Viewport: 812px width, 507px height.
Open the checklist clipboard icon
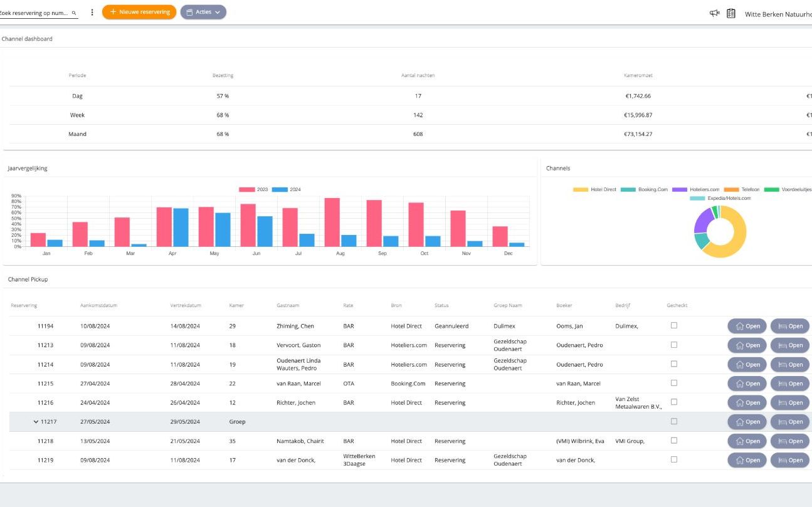[731, 13]
